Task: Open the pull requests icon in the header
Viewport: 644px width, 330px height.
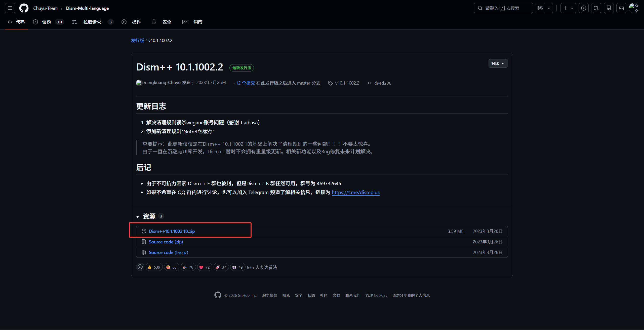Action: point(596,8)
